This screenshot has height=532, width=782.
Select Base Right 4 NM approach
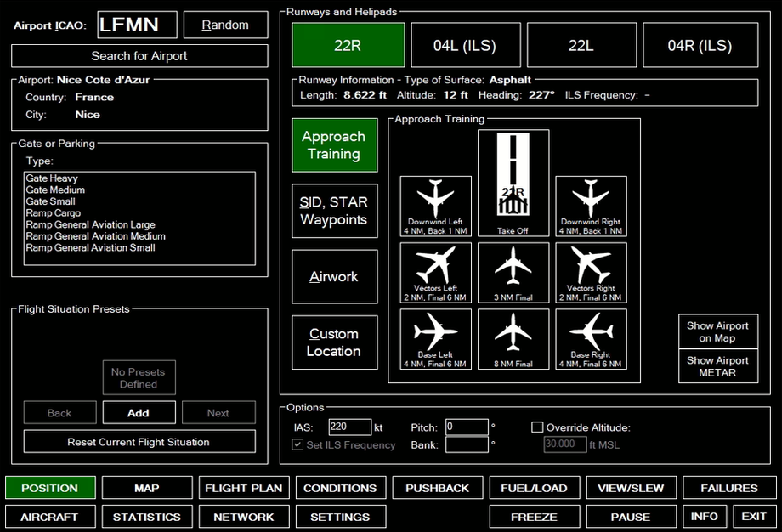click(x=591, y=339)
